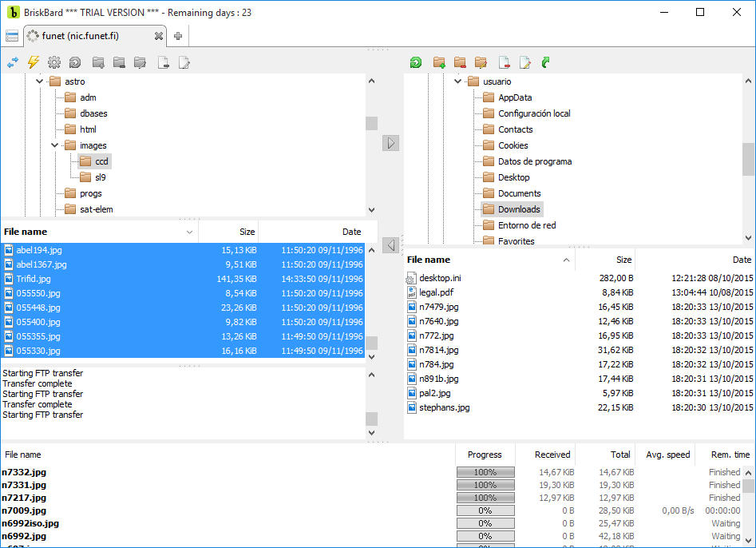Viewport: 756px width, 548px height.
Task: Select local file n7814.jpg
Action: pos(580,350)
